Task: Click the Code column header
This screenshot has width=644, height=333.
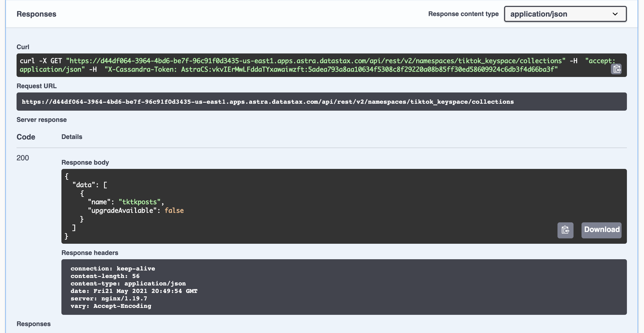Action: pos(26,137)
